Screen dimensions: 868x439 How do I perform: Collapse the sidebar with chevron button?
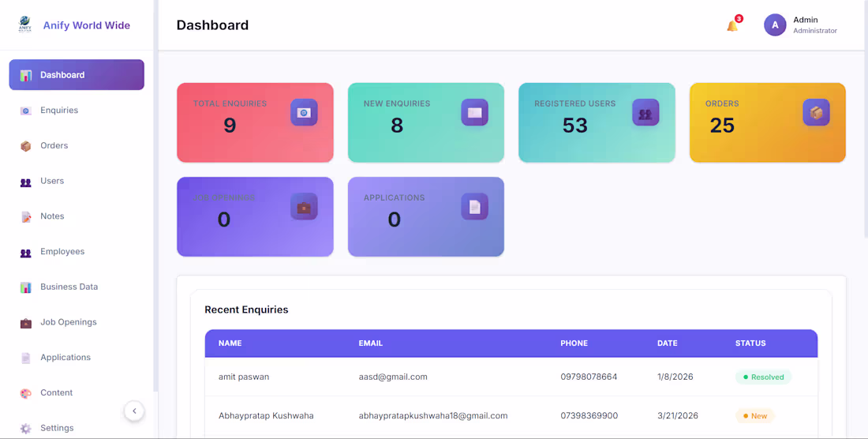point(134,411)
